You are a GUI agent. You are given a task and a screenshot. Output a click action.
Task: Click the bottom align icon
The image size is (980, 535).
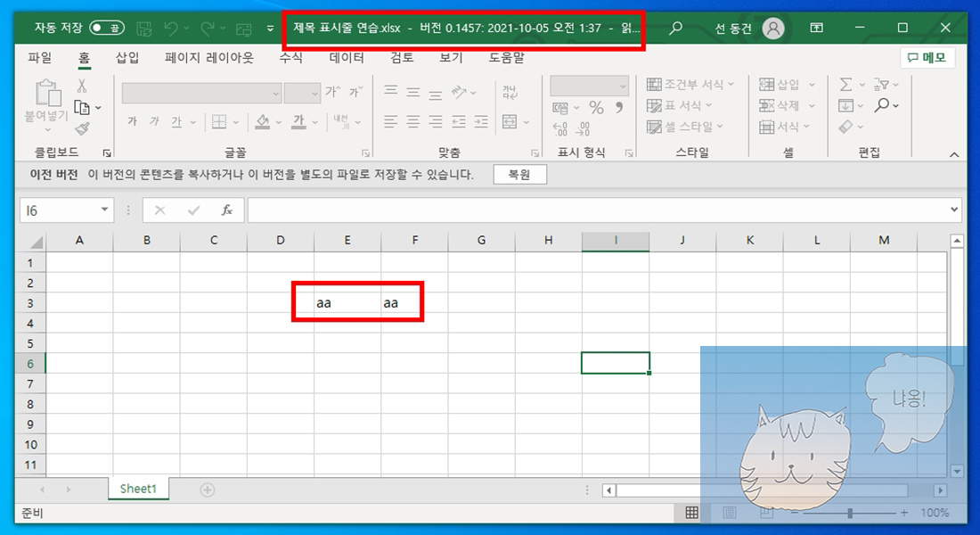click(436, 95)
